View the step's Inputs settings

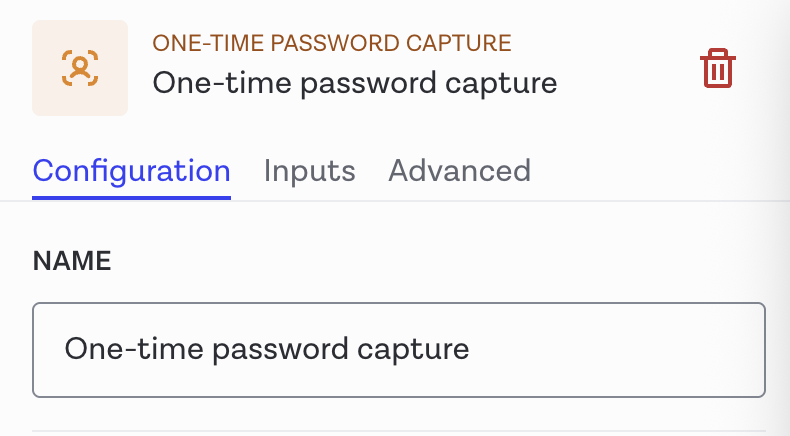pyautogui.click(x=309, y=171)
